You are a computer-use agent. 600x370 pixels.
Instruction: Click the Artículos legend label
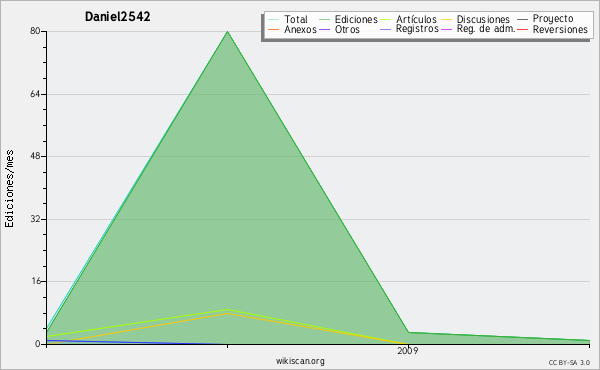[x=416, y=19]
